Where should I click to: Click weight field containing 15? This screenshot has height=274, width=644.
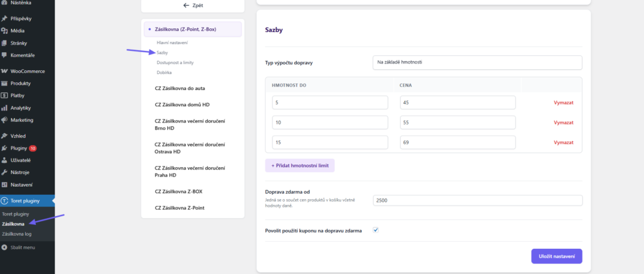tap(330, 142)
